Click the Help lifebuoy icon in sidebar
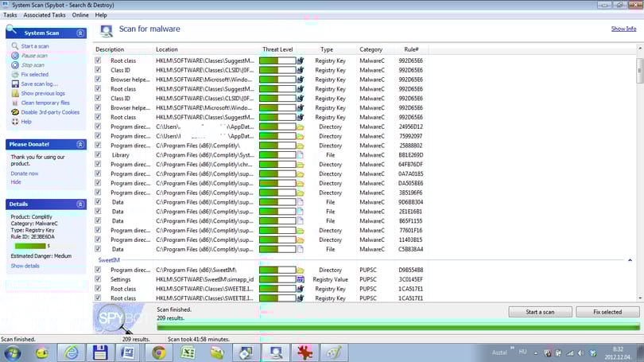Image resolution: width=644 pixels, height=362 pixels. [x=15, y=122]
